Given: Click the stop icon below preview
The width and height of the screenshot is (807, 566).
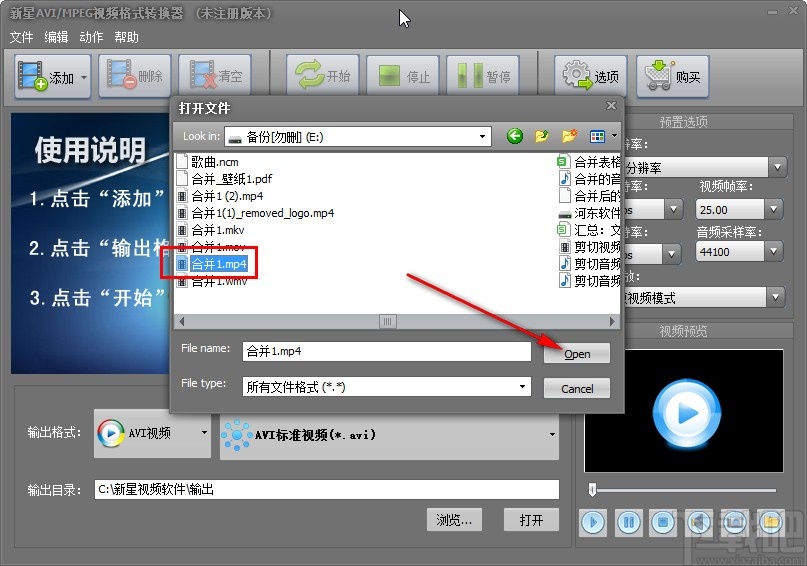Looking at the screenshot, I should click(663, 523).
